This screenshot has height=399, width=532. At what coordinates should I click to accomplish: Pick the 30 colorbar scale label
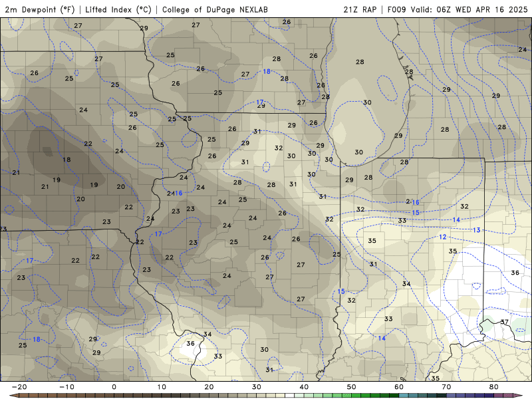257,387
